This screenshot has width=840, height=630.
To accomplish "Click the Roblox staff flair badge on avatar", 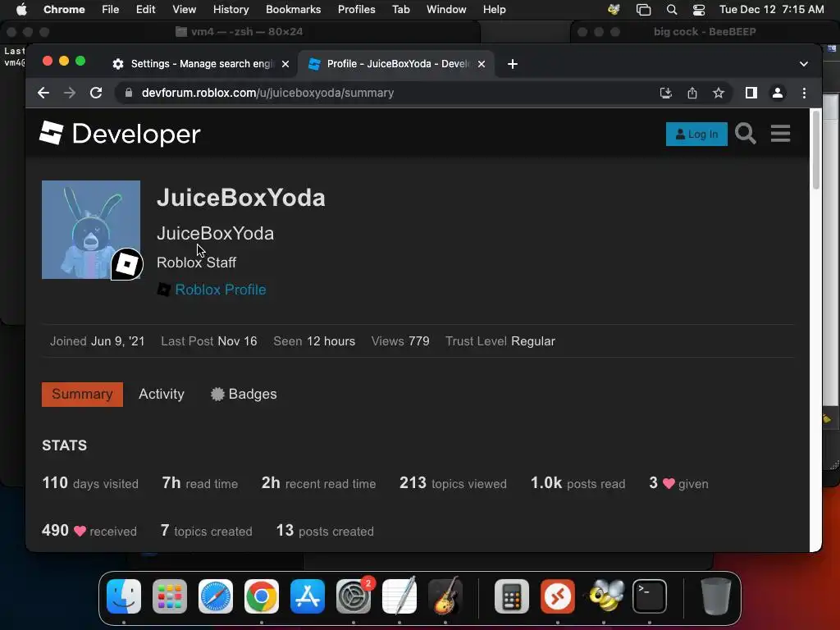I will pyautogui.click(x=127, y=264).
